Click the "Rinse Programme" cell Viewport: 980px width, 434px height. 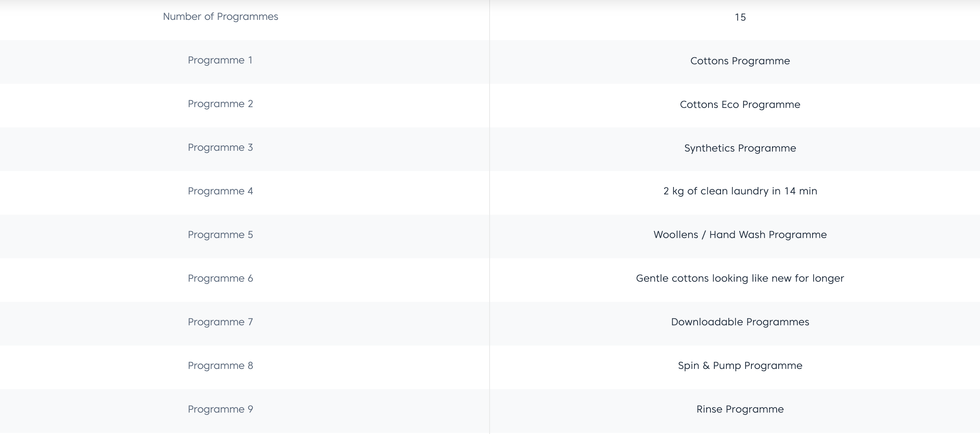click(740, 409)
